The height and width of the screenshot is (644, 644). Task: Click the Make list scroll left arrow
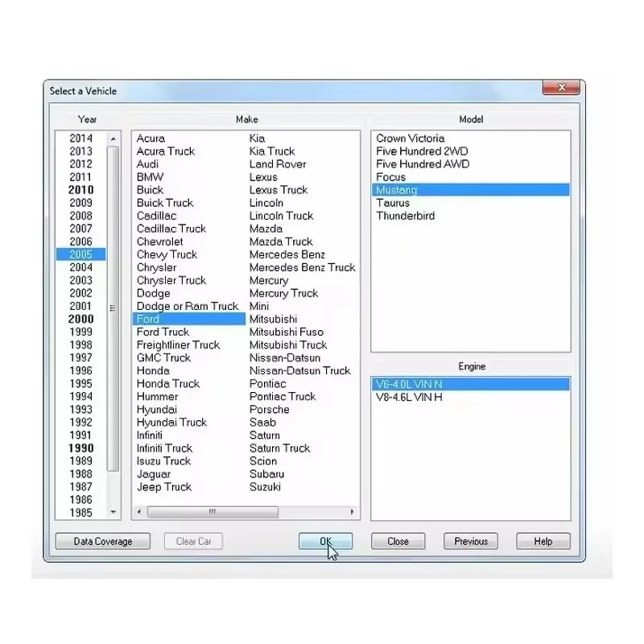(x=139, y=512)
